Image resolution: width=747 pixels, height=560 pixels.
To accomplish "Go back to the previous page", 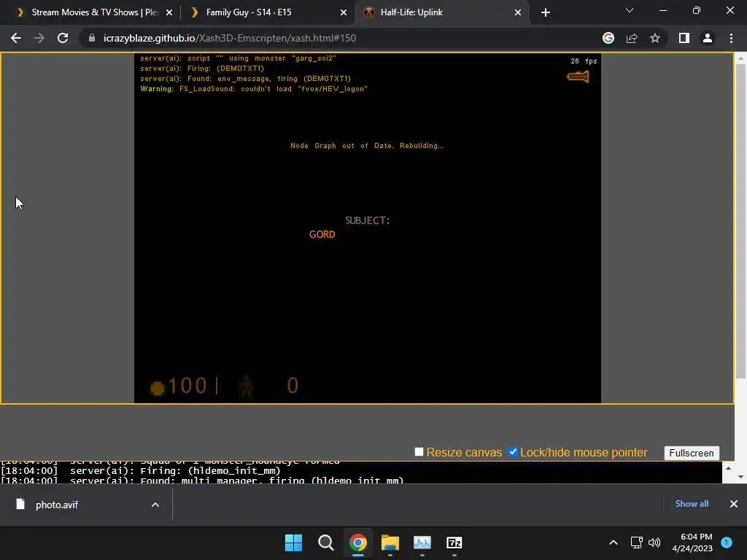I will pos(16,38).
